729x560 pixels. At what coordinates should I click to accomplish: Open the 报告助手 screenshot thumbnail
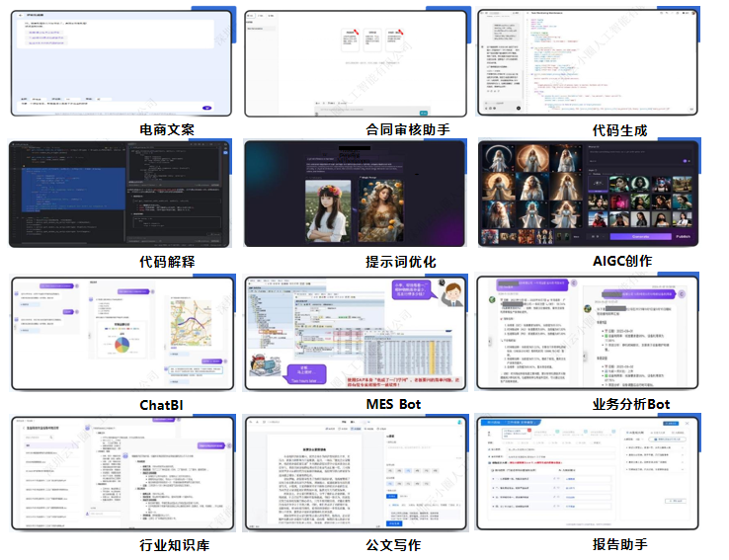[x=590, y=472]
